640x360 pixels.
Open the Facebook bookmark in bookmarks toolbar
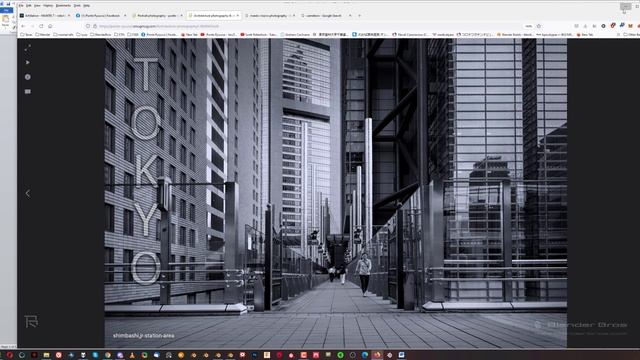pyautogui.click(x=159, y=35)
